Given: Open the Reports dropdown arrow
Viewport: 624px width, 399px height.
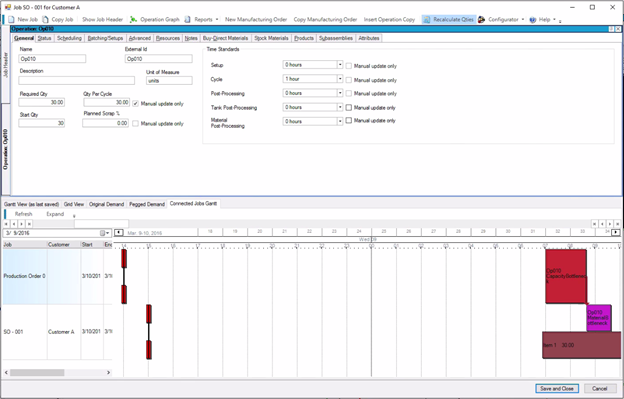Looking at the screenshot, I should point(217,19).
